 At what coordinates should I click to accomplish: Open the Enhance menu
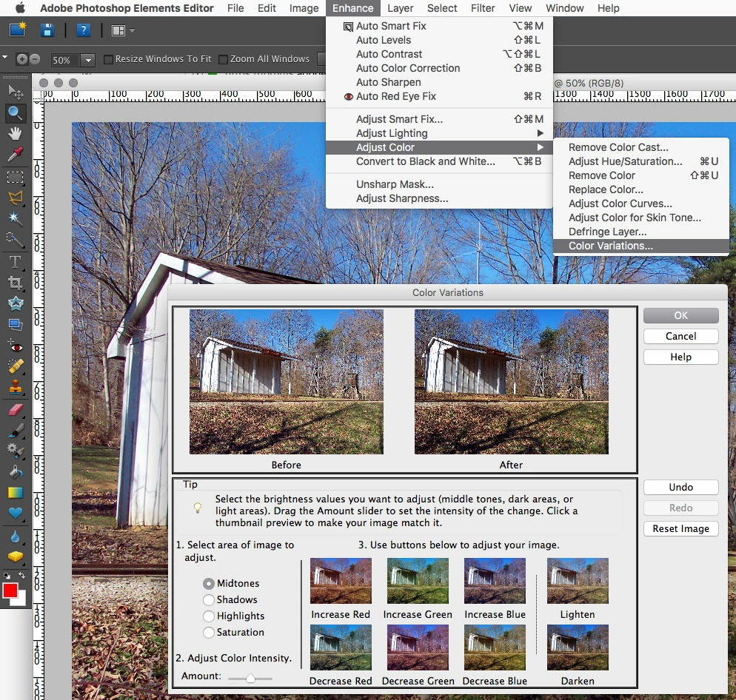point(352,8)
